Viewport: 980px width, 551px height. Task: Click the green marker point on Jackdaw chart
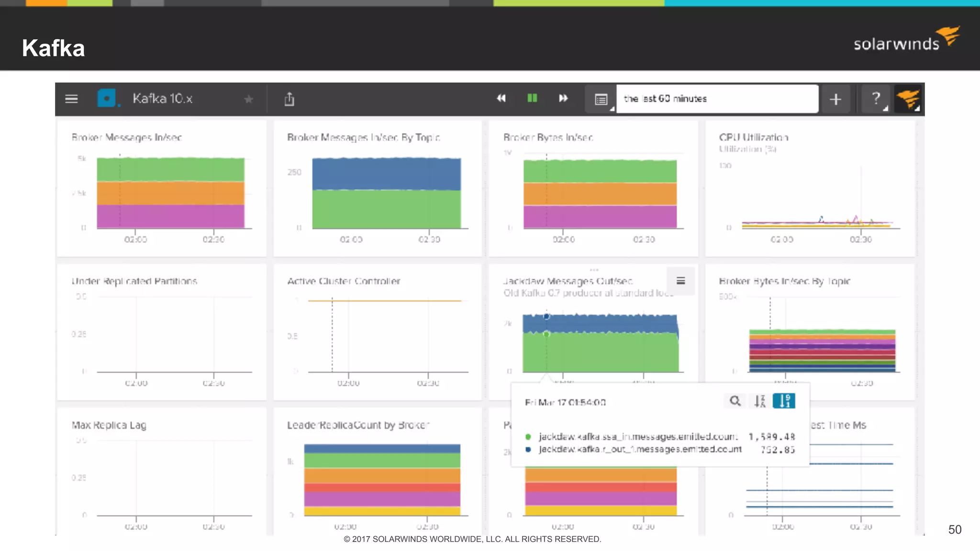point(546,334)
